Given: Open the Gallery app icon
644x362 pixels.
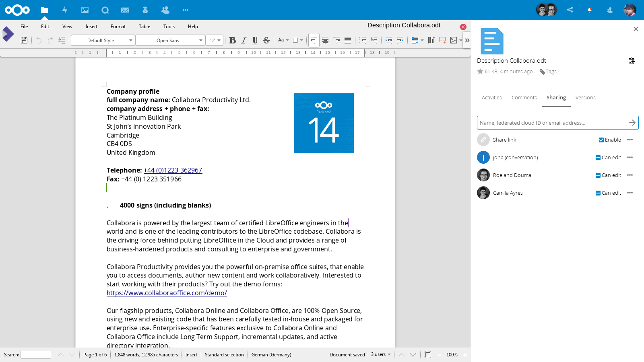Looking at the screenshot, I should point(85,10).
